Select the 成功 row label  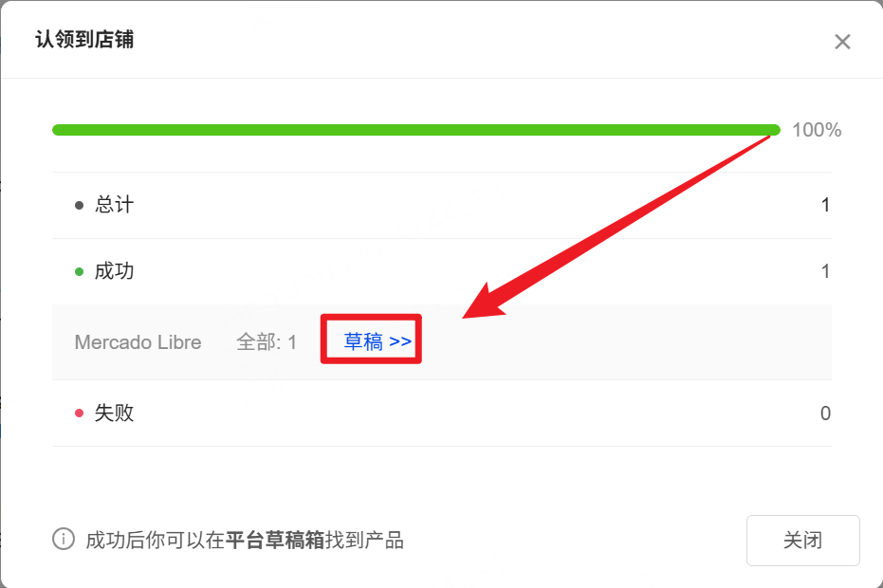(115, 271)
